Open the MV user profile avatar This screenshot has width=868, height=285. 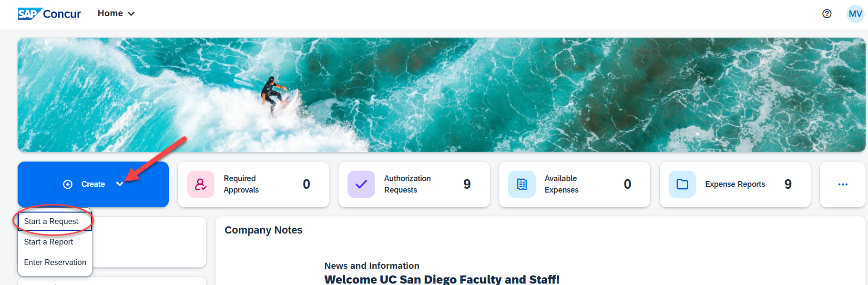click(855, 14)
